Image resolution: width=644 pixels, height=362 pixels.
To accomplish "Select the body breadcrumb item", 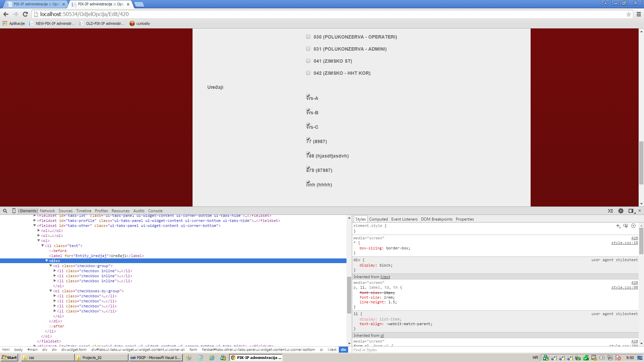I will [x=18, y=350].
